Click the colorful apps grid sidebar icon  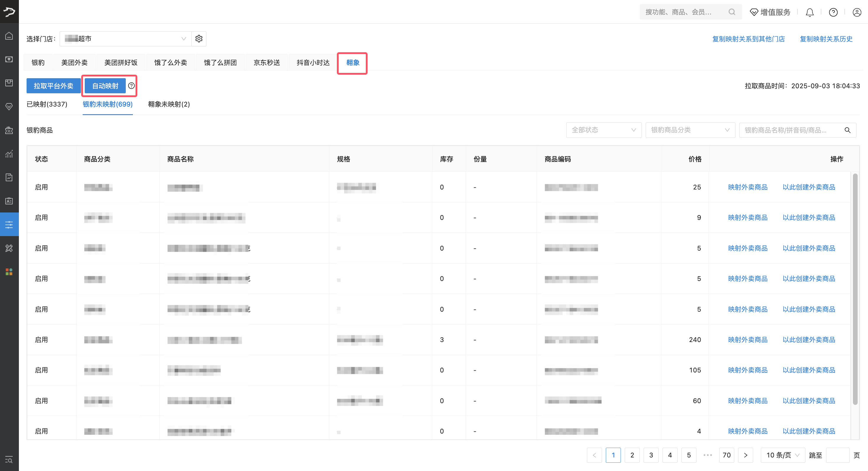[x=9, y=272]
